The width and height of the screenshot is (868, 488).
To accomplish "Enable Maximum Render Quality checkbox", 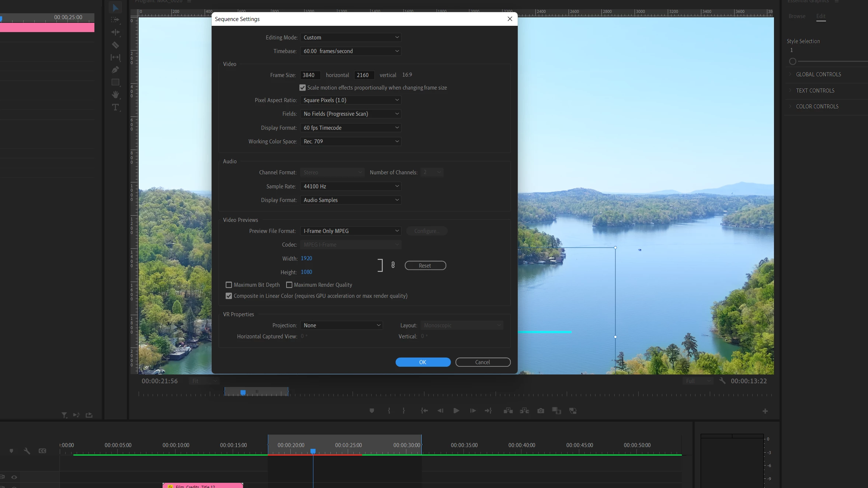I will pos(289,285).
